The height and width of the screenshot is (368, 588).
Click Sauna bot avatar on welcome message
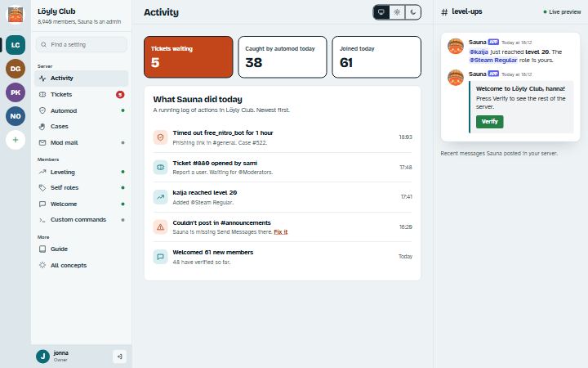point(456,78)
